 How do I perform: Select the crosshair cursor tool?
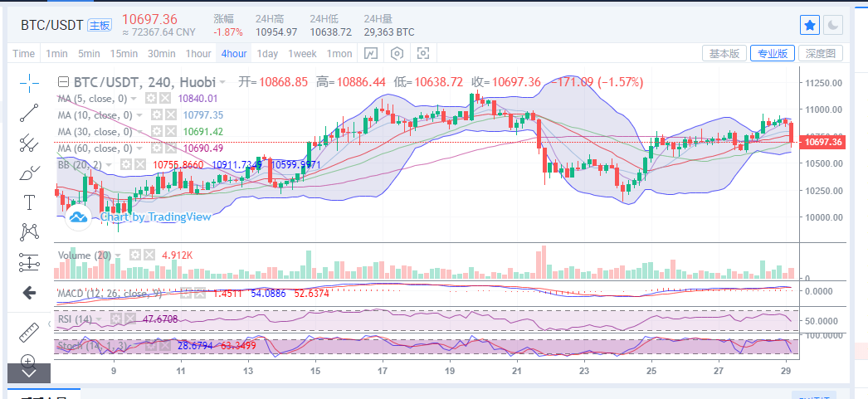point(29,81)
